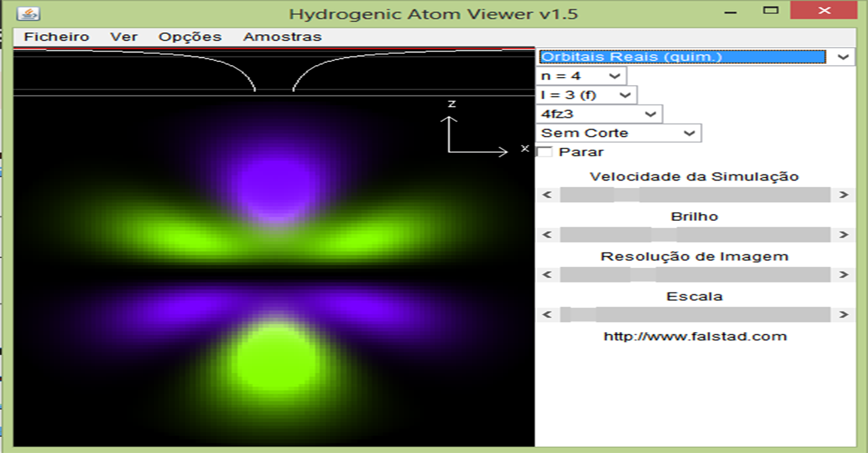Click left arrow of Escala slider
868x453 pixels.
(547, 315)
